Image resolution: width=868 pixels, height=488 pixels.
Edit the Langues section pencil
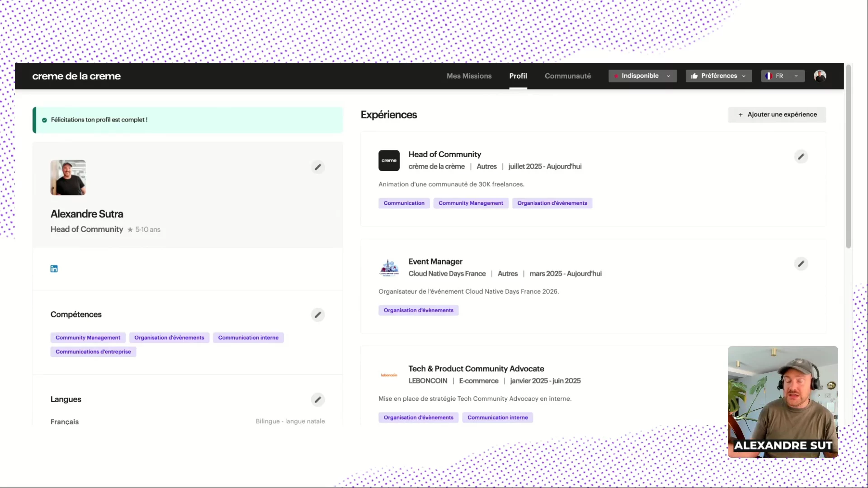coord(318,399)
